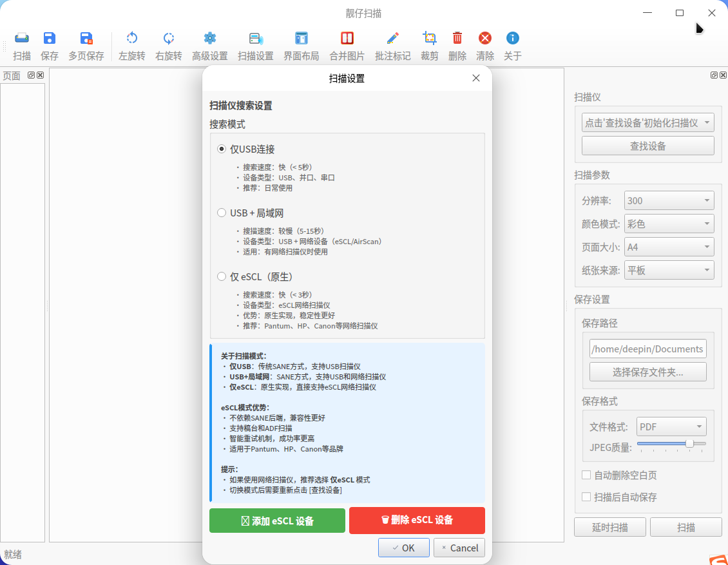The image size is (728, 565).
Task: Confirm the dialog with OK
Action: 403,548
